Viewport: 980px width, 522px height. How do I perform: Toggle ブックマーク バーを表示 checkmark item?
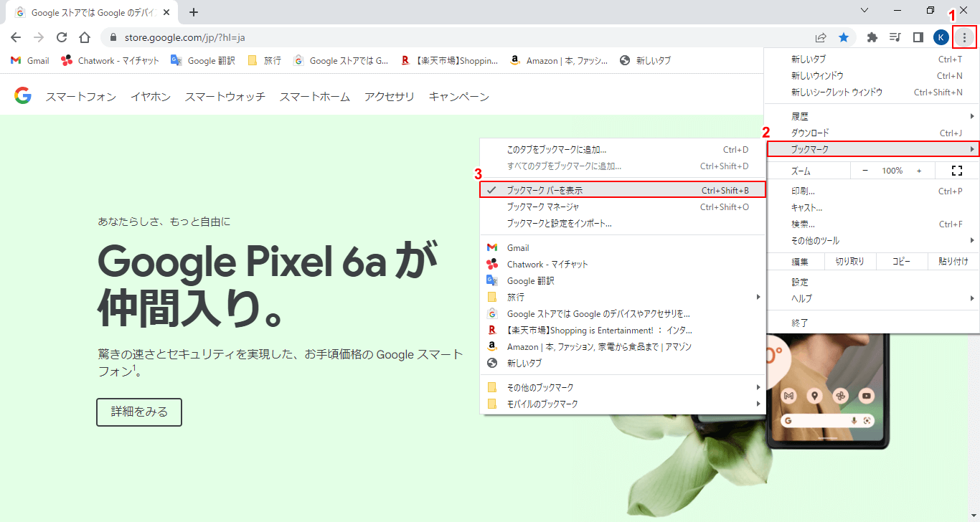click(x=623, y=190)
